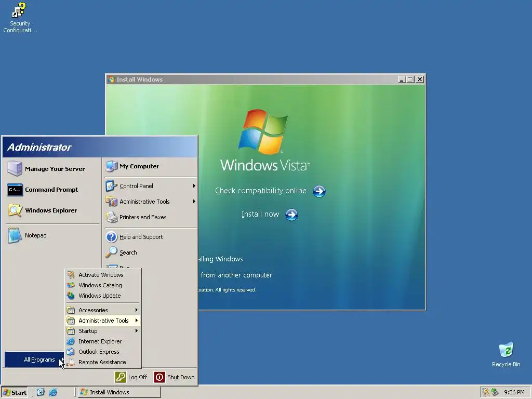Image resolution: width=532 pixels, height=399 pixels.
Task: Minimize the Install Windows window
Action: (402, 79)
